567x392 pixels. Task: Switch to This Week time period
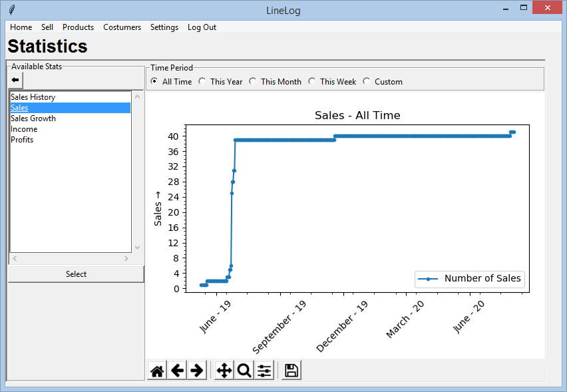[x=312, y=82]
